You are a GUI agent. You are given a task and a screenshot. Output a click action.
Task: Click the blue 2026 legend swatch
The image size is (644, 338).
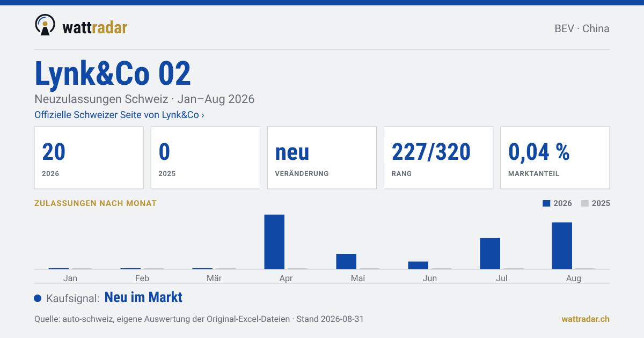pos(546,203)
